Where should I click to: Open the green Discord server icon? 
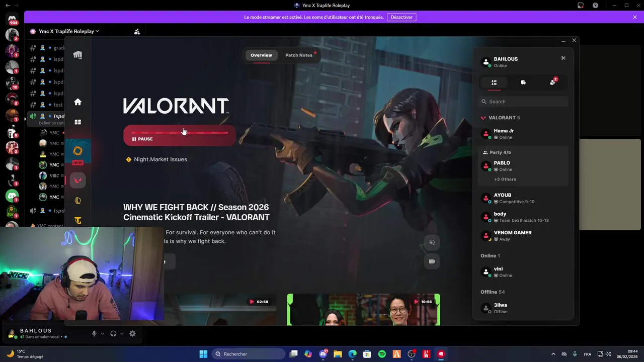point(12,196)
